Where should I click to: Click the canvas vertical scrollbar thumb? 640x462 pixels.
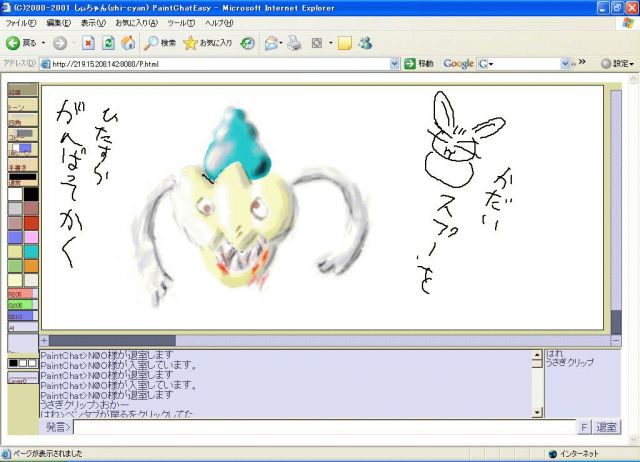click(x=616, y=322)
